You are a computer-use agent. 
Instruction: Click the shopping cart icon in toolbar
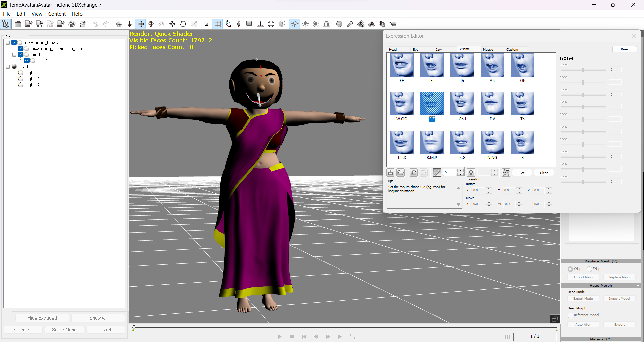(x=393, y=24)
